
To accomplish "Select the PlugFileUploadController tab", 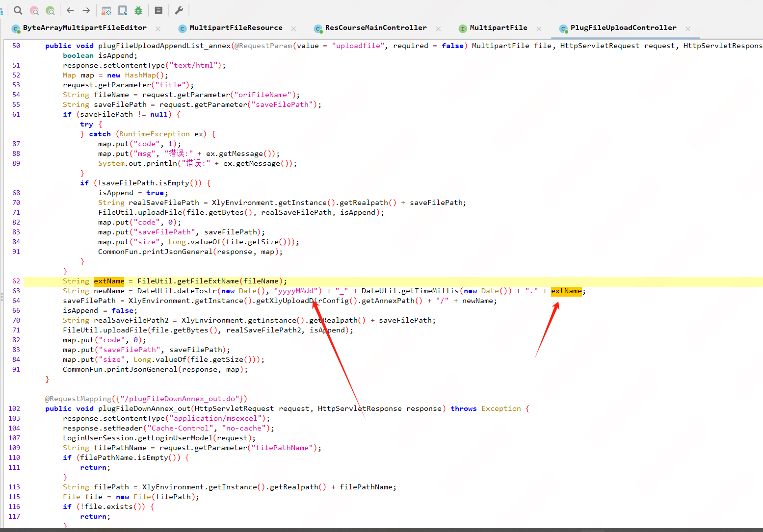I will (x=623, y=28).
